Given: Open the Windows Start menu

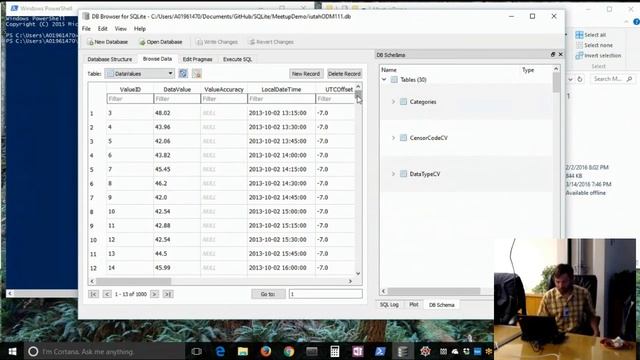Looking at the screenshot, I should (12, 351).
